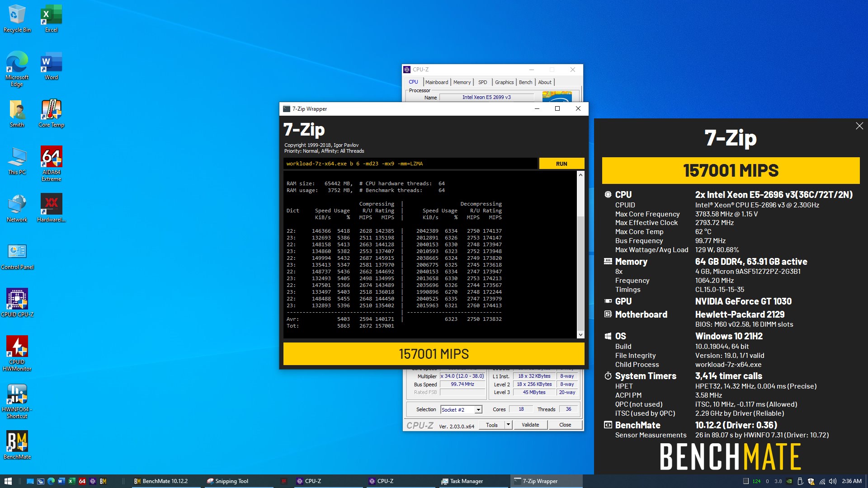
Task: Click the 7-Zip output scrollbar up arrow
Action: pos(580,175)
